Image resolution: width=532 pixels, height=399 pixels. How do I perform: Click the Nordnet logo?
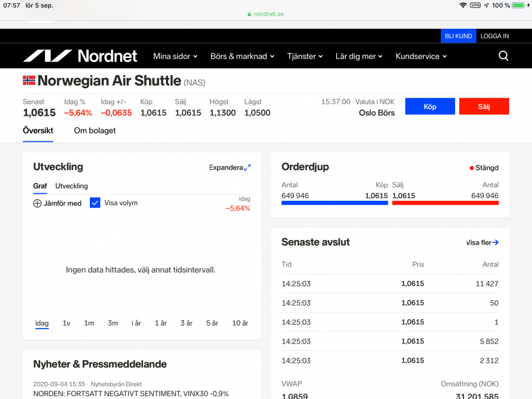point(80,56)
